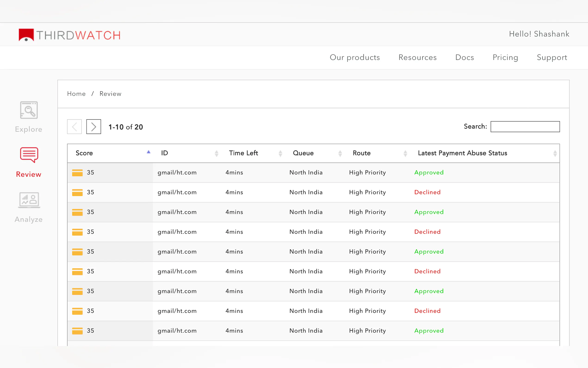Click the yellow card icon in first row
The height and width of the screenshot is (368, 588).
click(x=77, y=173)
